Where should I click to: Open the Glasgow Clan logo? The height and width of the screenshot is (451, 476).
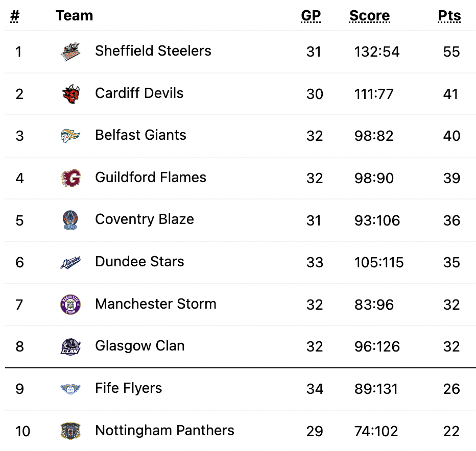point(70,346)
